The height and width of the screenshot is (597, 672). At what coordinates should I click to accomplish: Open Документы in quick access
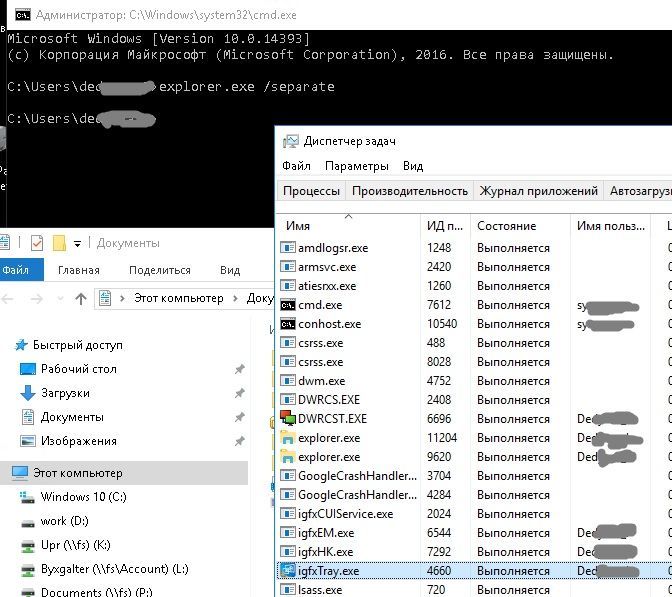[x=72, y=417]
